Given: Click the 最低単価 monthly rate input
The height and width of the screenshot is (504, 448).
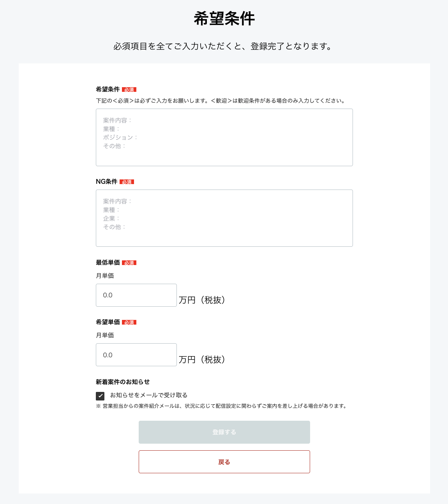Looking at the screenshot, I should (136, 295).
